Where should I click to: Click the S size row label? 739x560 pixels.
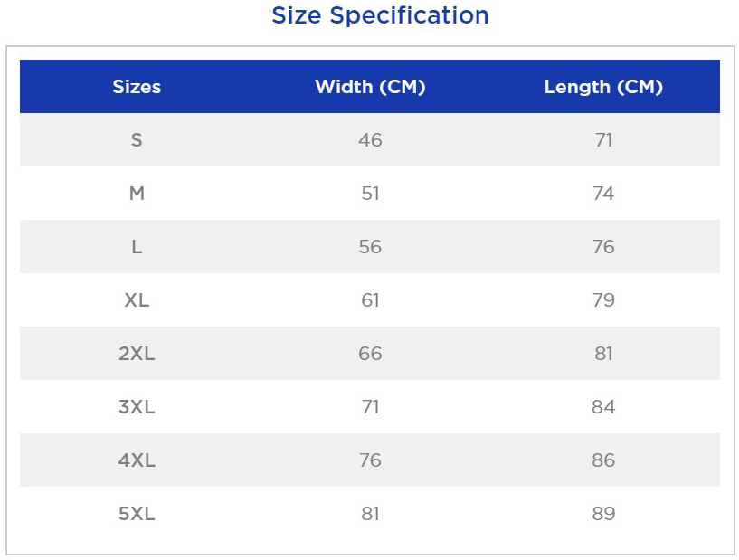pos(137,140)
